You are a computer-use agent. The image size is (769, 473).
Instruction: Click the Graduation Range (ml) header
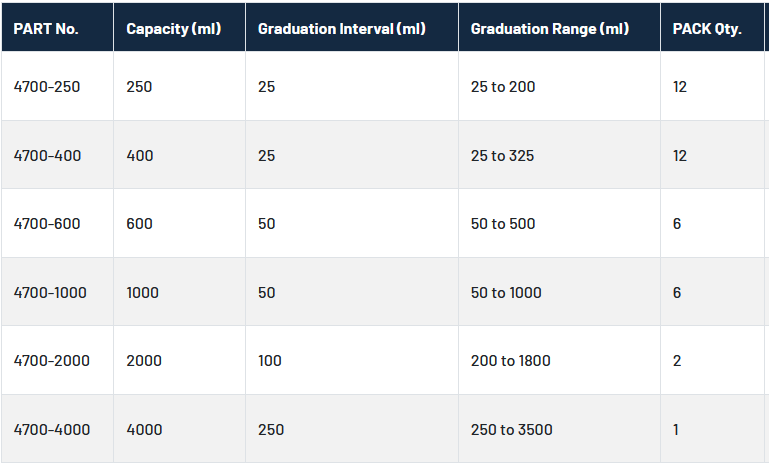tap(550, 28)
